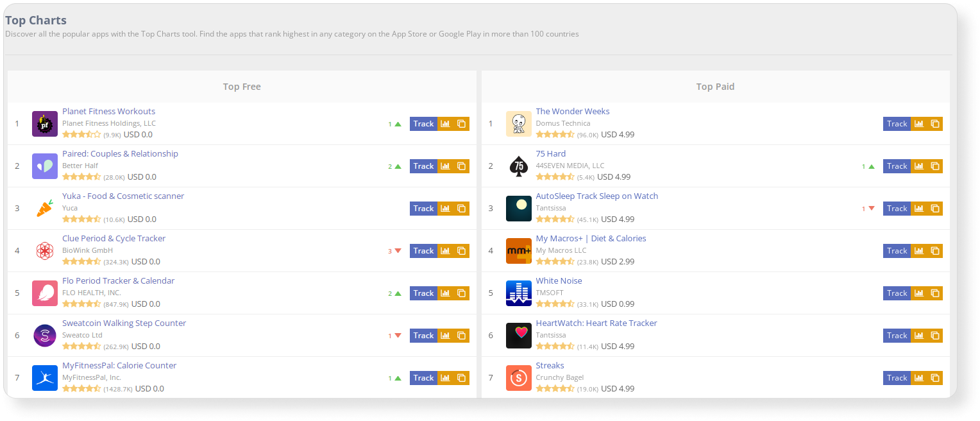The image size is (980, 421).
Task: Open Flo Period Tracker & Calendar link
Action: [x=118, y=281]
